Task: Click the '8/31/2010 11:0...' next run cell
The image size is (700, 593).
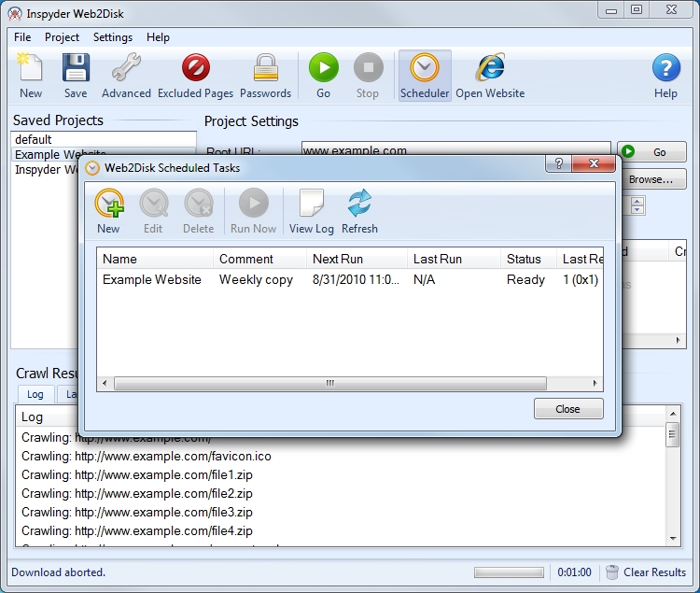Action: pyautogui.click(x=356, y=279)
